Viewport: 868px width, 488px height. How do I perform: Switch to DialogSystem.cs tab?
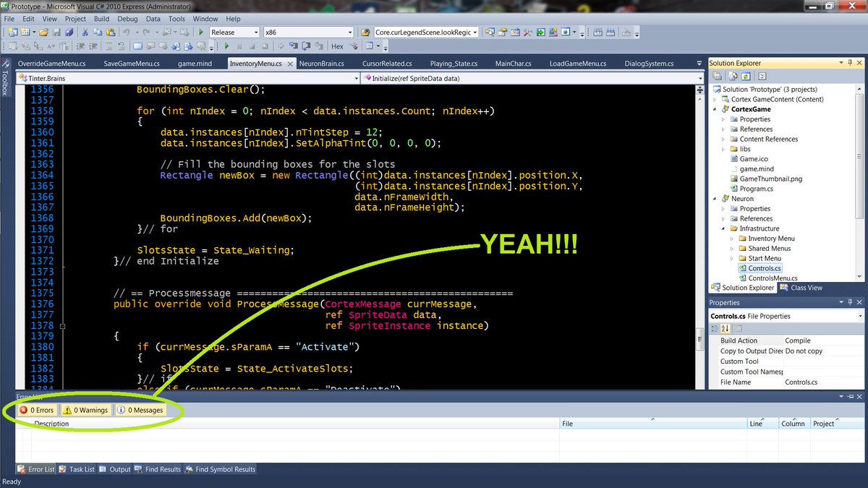tap(650, 64)
